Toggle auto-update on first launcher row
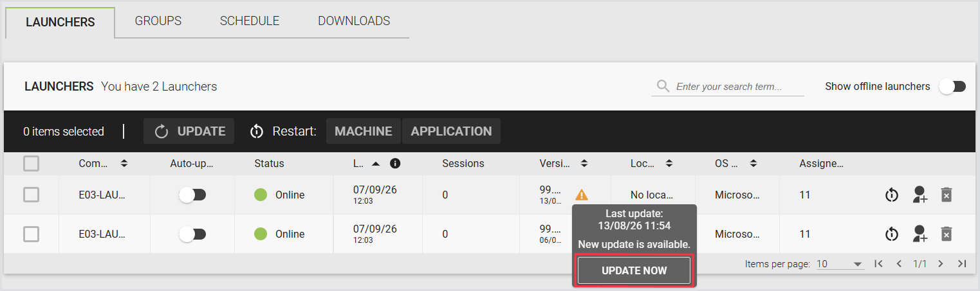Screen dimensions: 980x291 [192, 195]
